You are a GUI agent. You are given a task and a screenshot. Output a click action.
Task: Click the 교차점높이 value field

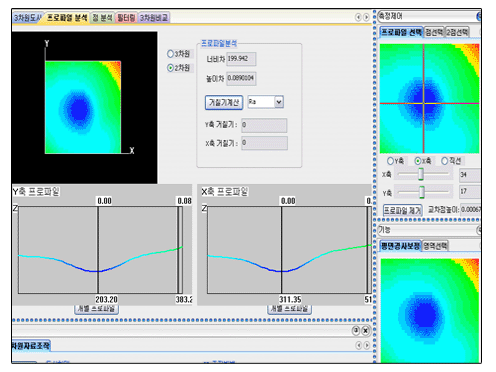(470, 210)
